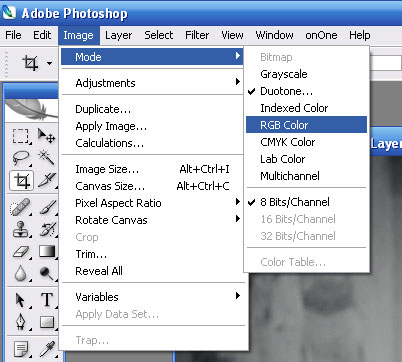Open the Select menu

(159, 35)
